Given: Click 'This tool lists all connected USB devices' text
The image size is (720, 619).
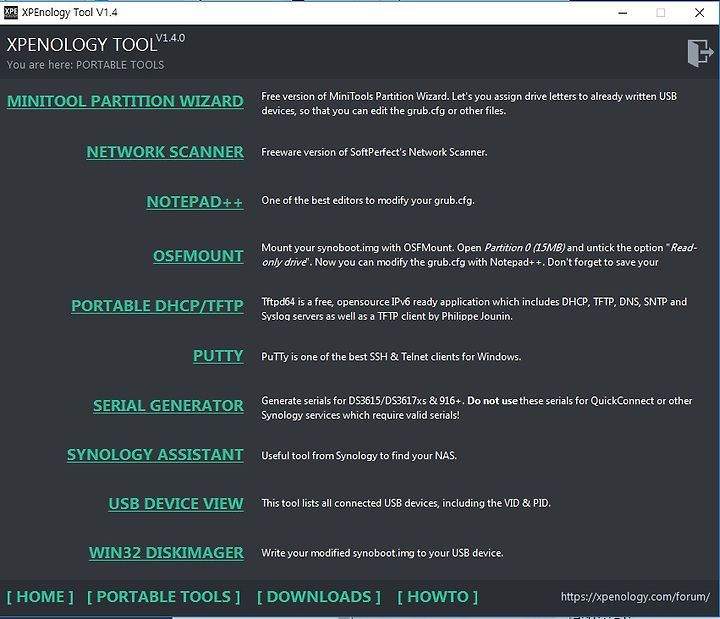Looking at the screenshot, I should pos(406,503).
